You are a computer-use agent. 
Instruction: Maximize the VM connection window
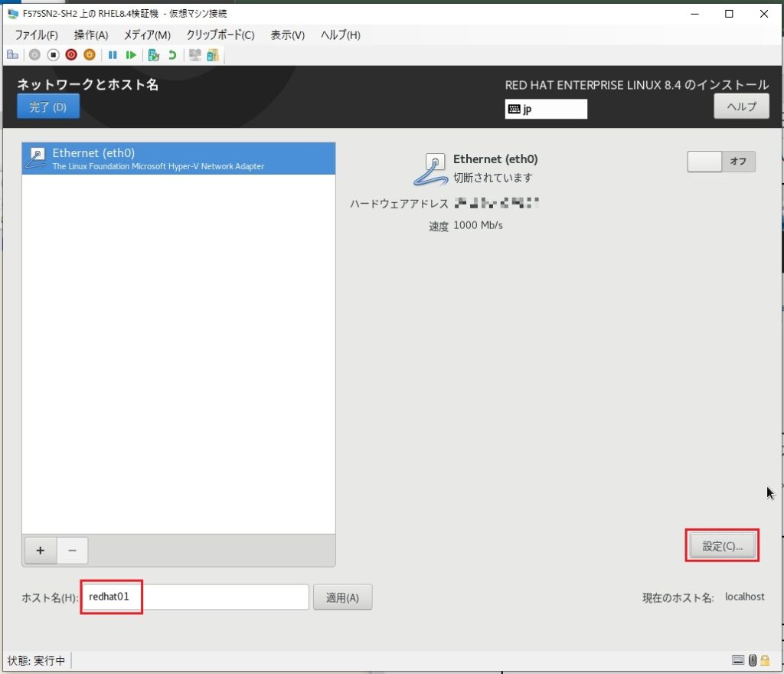(729, 14)
